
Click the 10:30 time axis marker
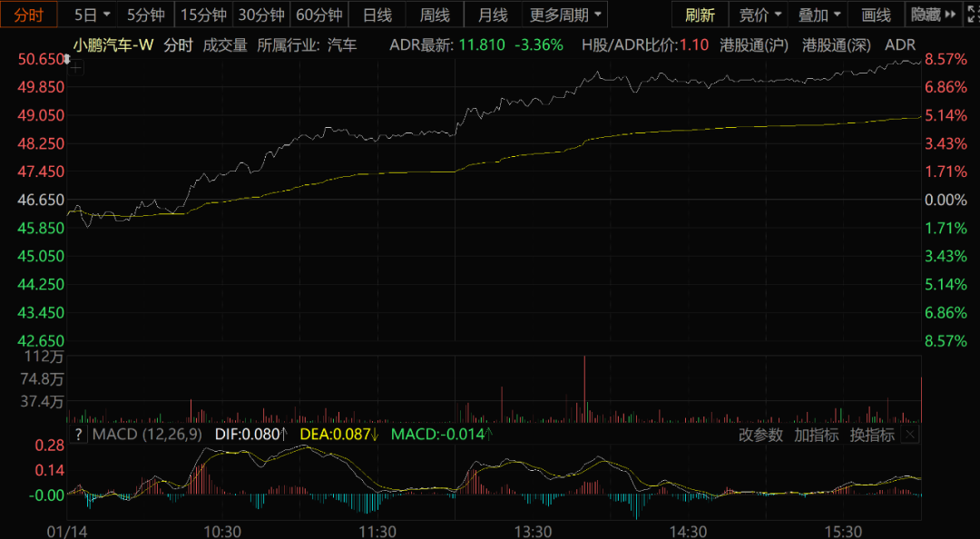point(222,532)
